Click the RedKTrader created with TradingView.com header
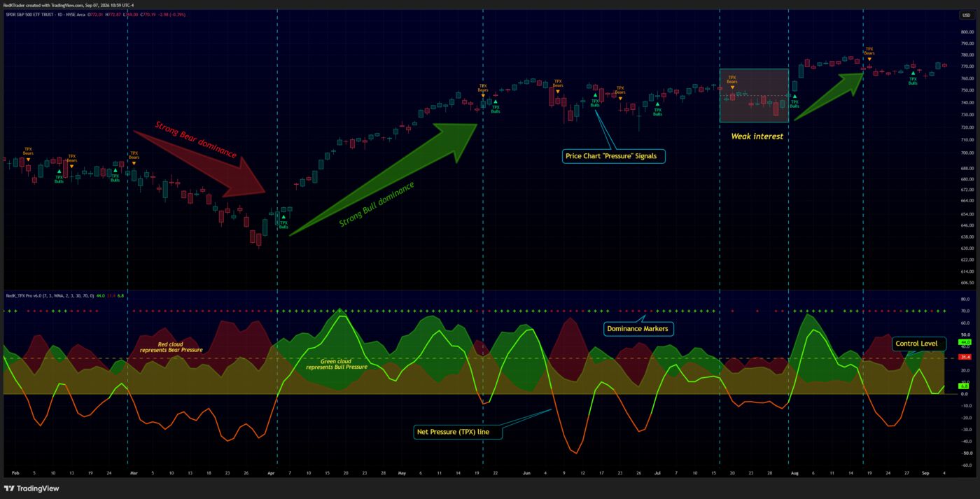Viewport: 980px width, 499px height. click(x=68, y=5)
